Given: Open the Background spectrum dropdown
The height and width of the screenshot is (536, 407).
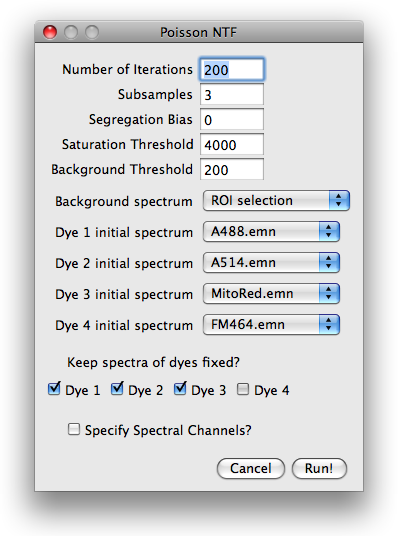Looking at the screenshot, I should pos(276,201).
